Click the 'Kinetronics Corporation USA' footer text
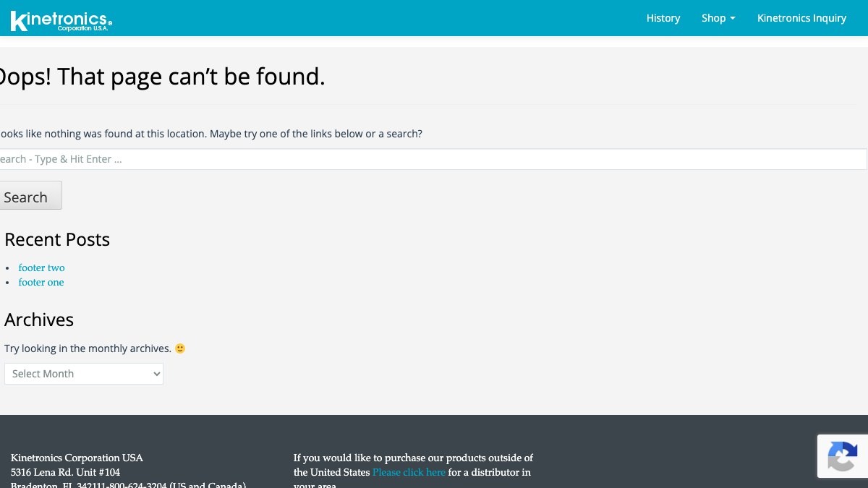This screenshot has height=488, width=868. pos(77,458)
